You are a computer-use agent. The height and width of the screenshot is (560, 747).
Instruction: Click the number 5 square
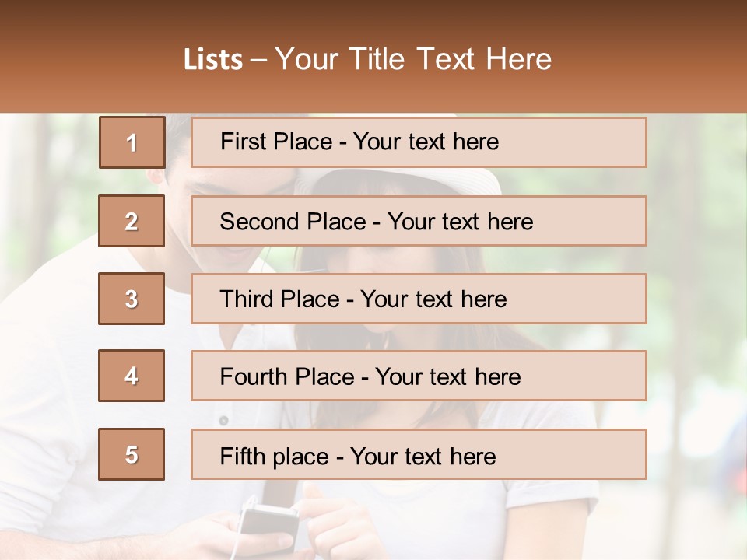click(x=132, y=454)
